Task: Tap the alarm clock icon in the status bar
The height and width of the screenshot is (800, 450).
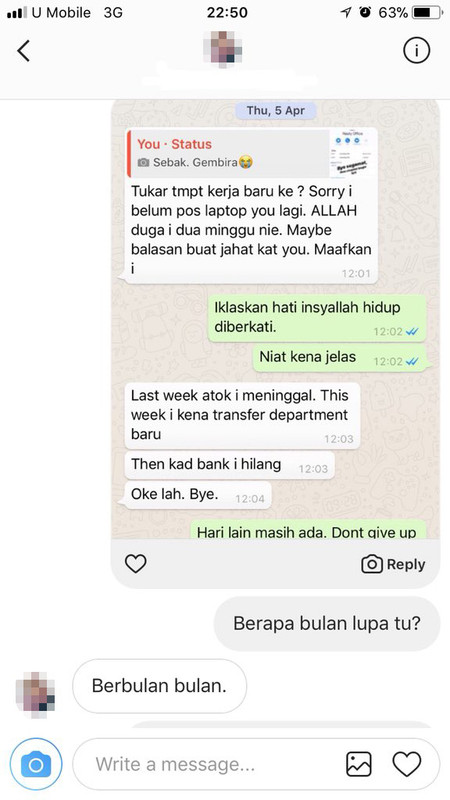Action: [365, 12]
